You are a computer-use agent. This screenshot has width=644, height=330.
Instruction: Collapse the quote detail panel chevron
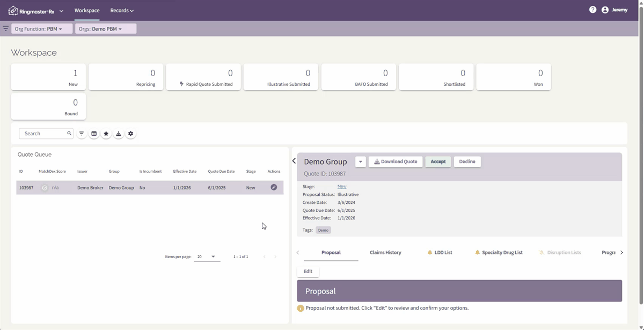294,160
